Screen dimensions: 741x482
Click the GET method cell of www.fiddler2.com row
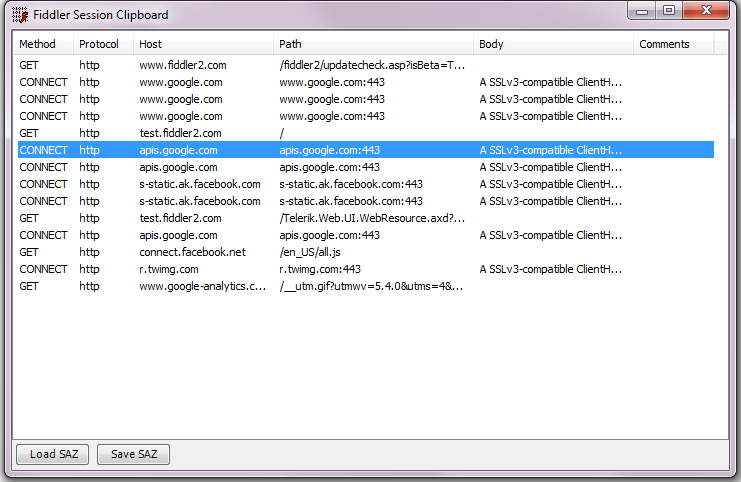click(29, 65)
